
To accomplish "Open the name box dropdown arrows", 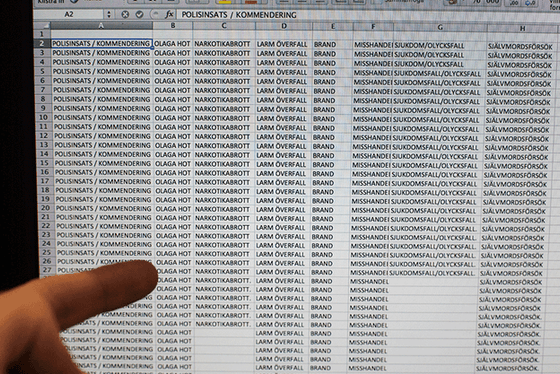I will pyautogui.click(x=109, y=14).
